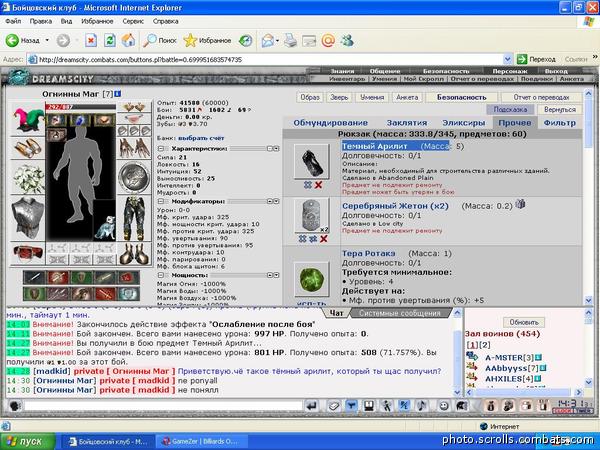
Task: Collapse the Характеристики section
Action: coord(161,148)
